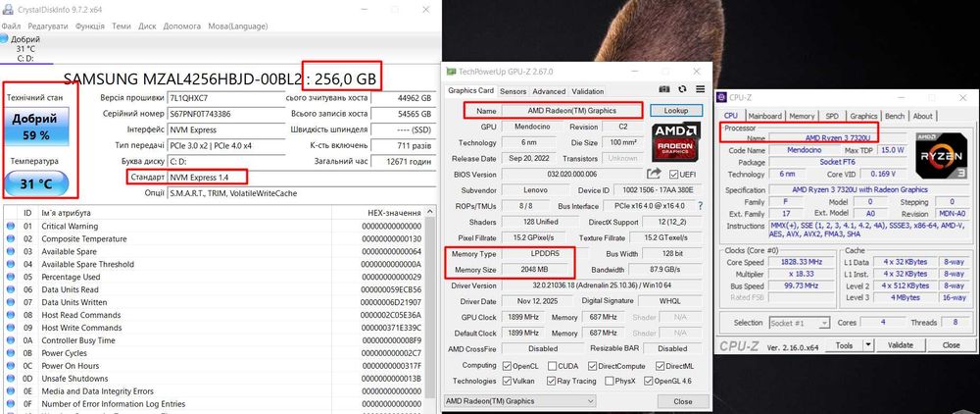Click the CPU-Z title bar app icon
Viewport: 980px width, 414px height.
[x=722, y=97]
